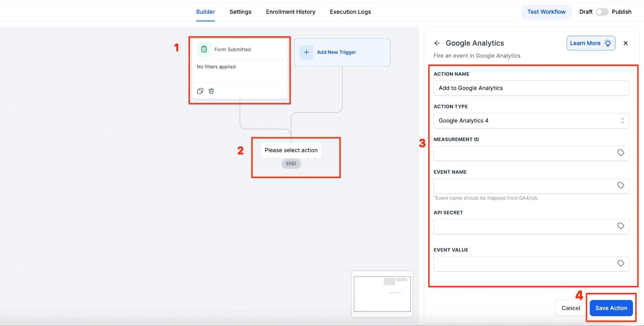Close the Google Analytics panel
Viewport: 644px width, 326px height.
click(x=625, y=43)
